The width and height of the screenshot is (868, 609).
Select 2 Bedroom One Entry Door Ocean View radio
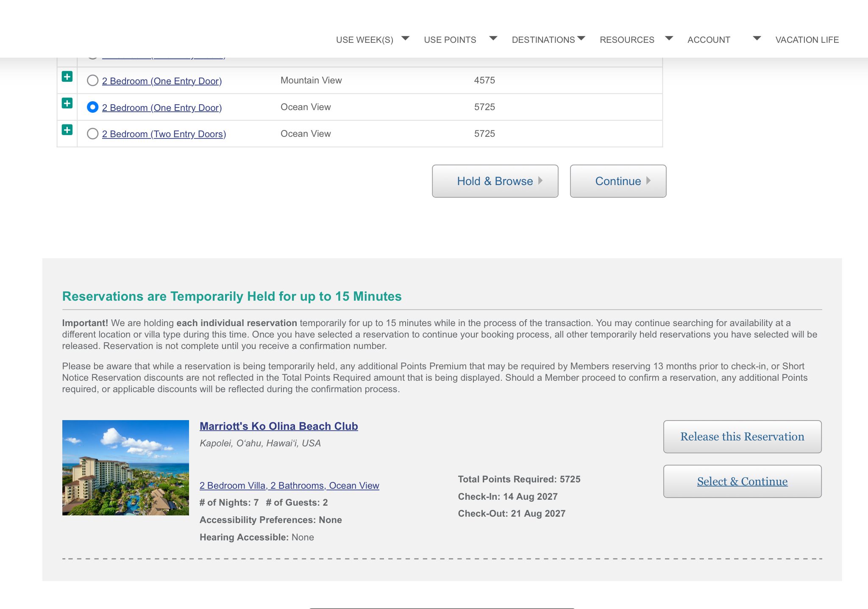[x=92, y=107]
